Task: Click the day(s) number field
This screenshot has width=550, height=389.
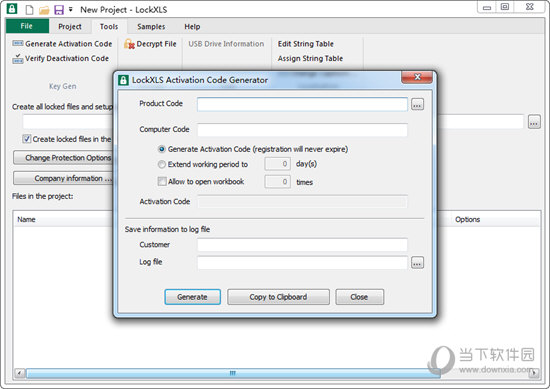Action: point(277,164)
